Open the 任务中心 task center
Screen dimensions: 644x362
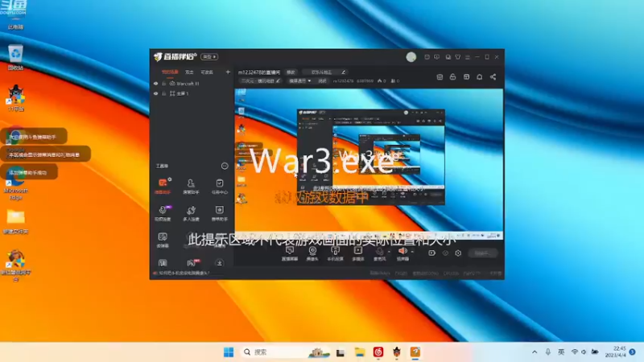tap(219, 186)
